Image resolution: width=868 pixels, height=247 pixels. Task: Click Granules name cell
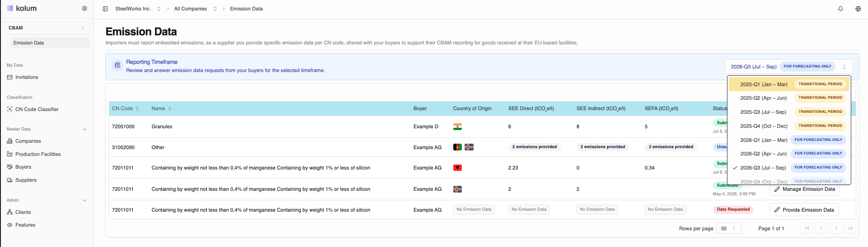[162, 126]
